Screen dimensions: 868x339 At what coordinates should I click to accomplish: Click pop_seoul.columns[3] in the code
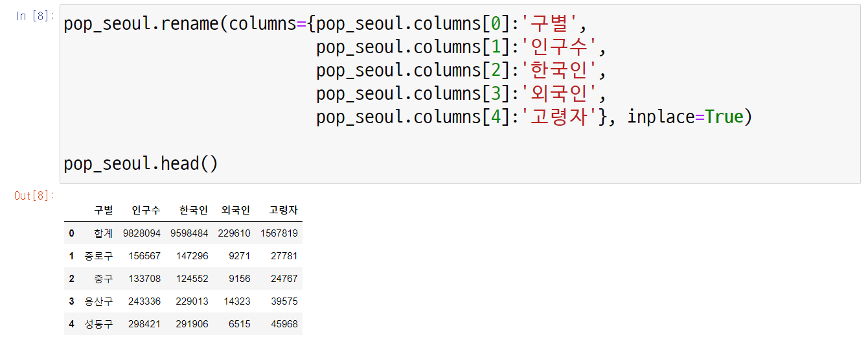pyautogui.click(x=413, y=94)
